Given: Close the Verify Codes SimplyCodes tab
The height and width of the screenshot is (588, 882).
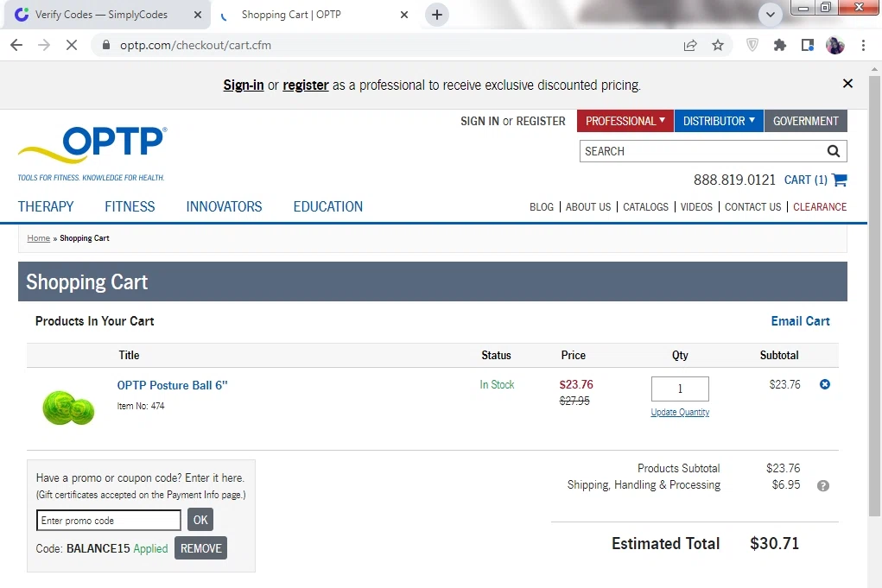Looking at the screenshot, I should 198,15.
